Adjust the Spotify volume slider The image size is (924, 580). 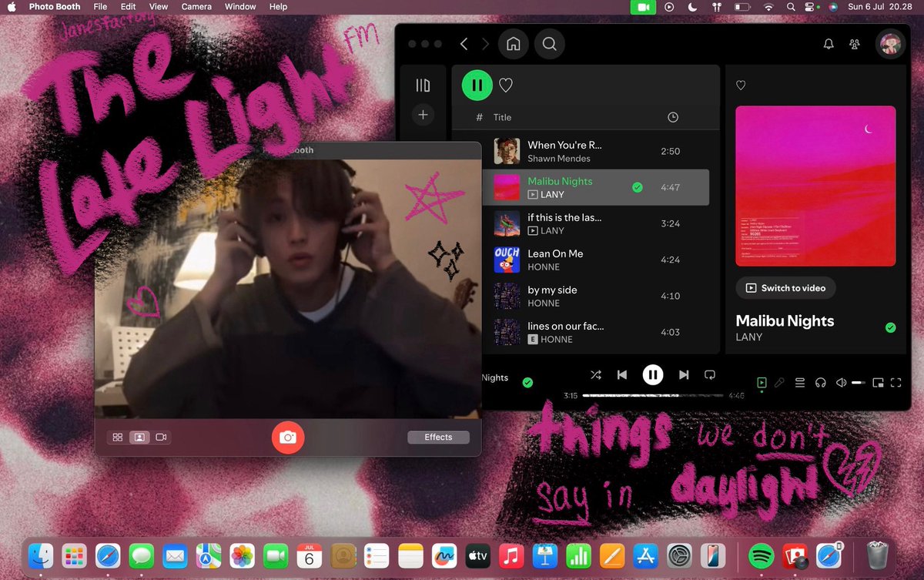pos(859,382)
